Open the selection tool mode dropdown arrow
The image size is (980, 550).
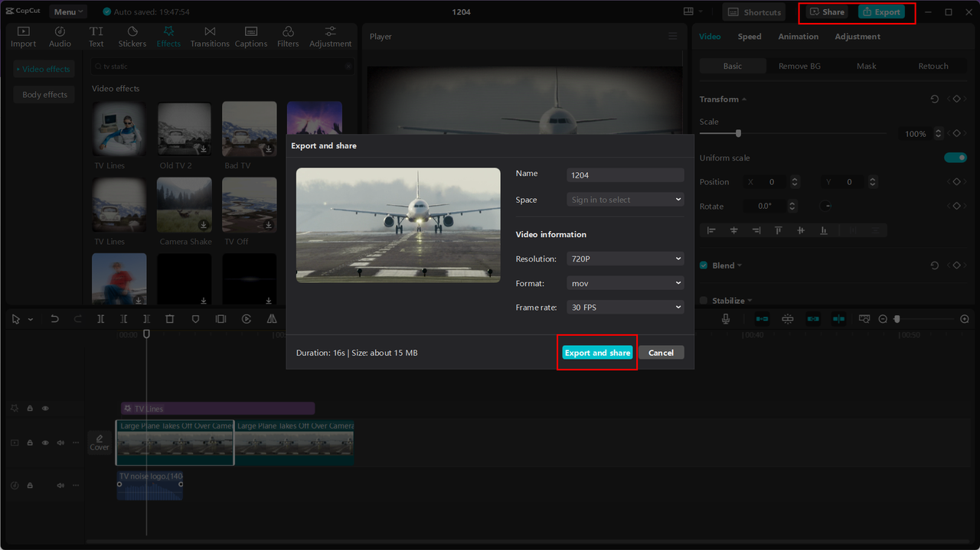click(x=31, y=319)
